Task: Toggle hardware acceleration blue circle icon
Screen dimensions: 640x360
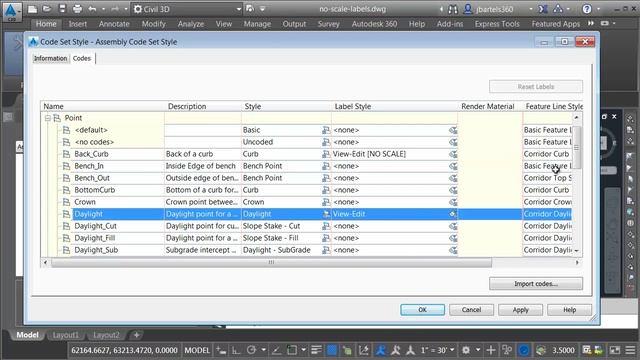Action: point(524,350)
